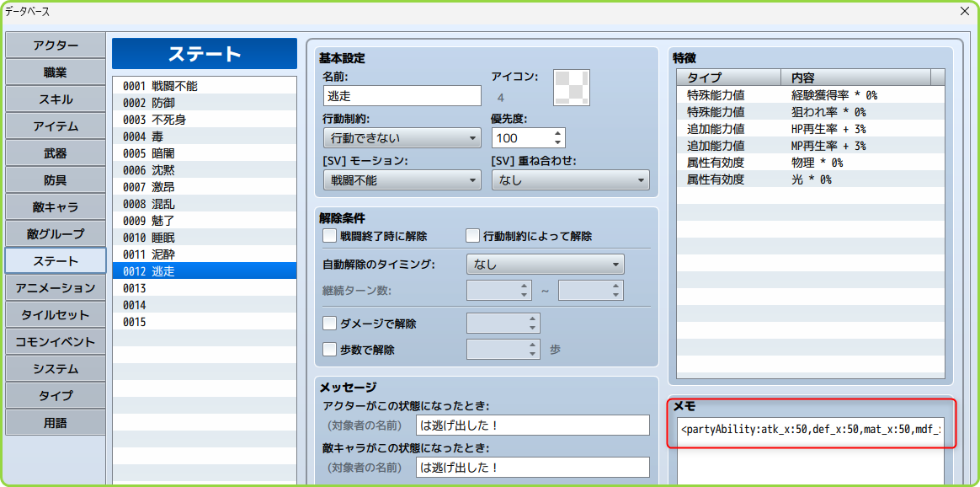Select empty state 0013
The image size is (980, 487).
[x=205, y=288]
